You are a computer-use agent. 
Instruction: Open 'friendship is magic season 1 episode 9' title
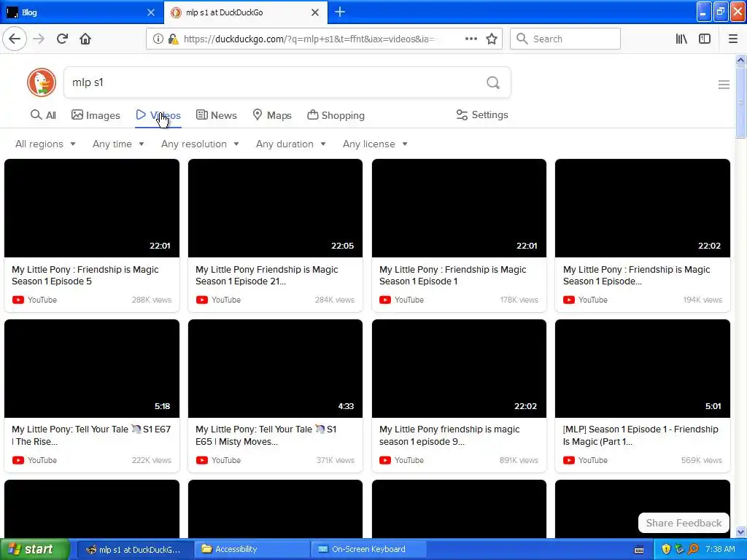(449, 435)
